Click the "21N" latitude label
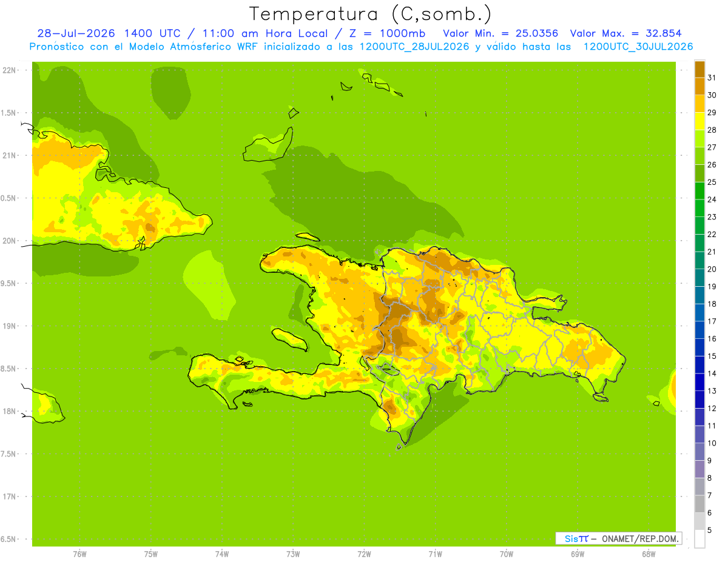The image size is (728, 562). tap(9, 155)
